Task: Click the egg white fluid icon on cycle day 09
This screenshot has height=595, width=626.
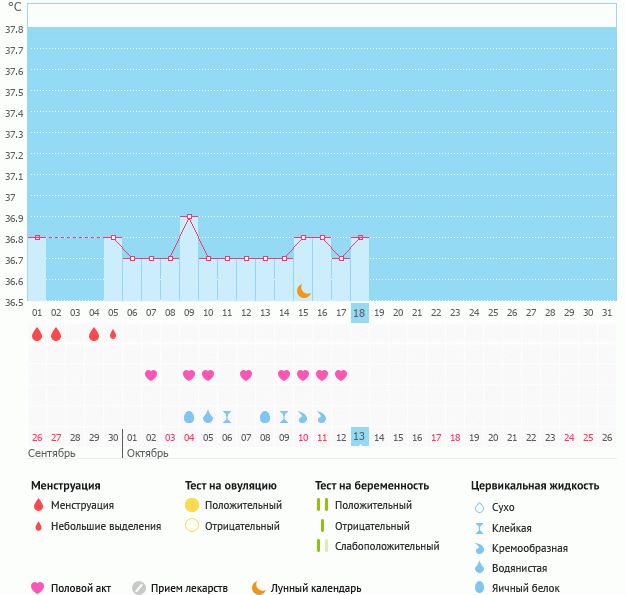Action: (x=189, y=416)
